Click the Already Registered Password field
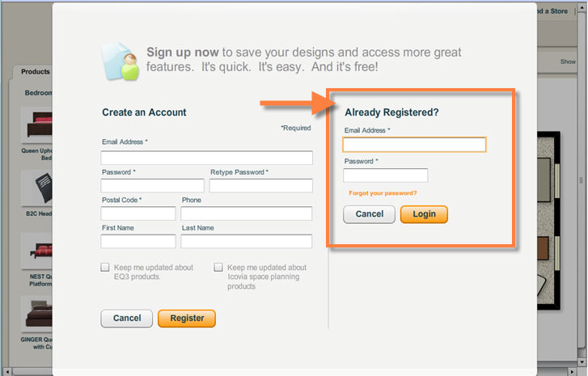This screenshot has height=376, width=588. click(385, 175)
